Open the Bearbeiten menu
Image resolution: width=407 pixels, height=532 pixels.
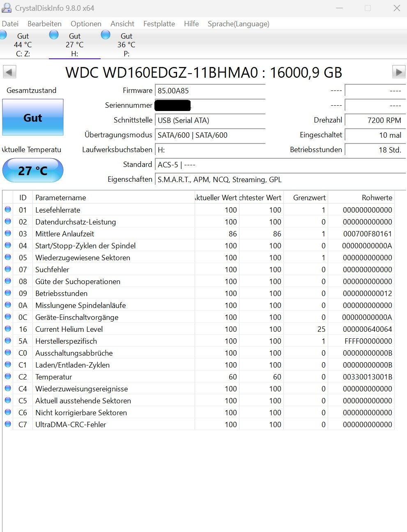click(44, 24)
